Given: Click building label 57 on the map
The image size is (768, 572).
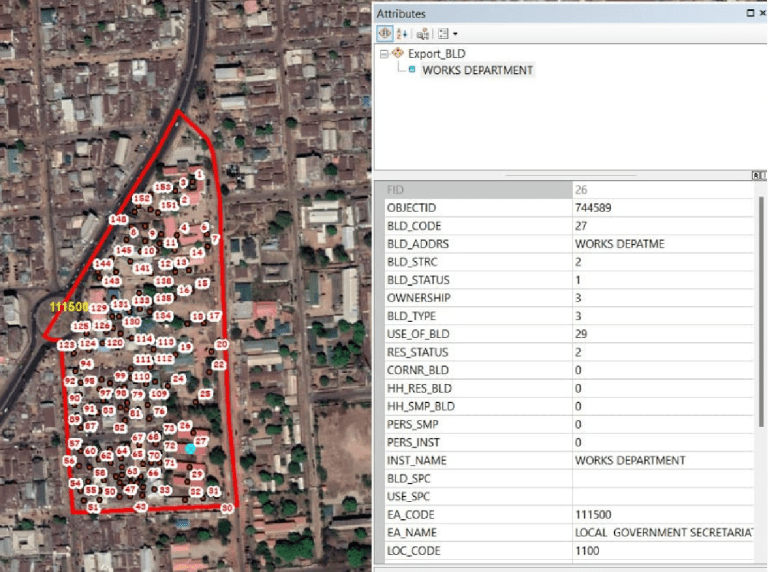Looking at the screenshot, I should (x=74, y=443).
